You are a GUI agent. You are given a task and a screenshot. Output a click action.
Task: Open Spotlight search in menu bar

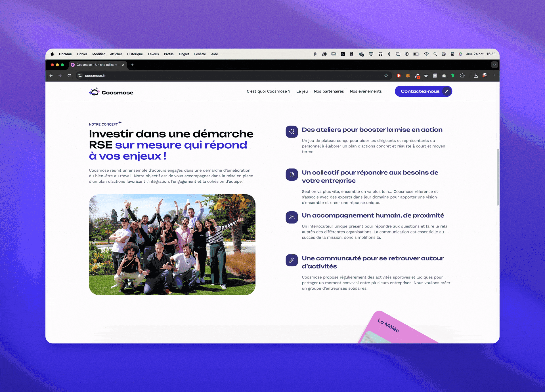[435, 54]
